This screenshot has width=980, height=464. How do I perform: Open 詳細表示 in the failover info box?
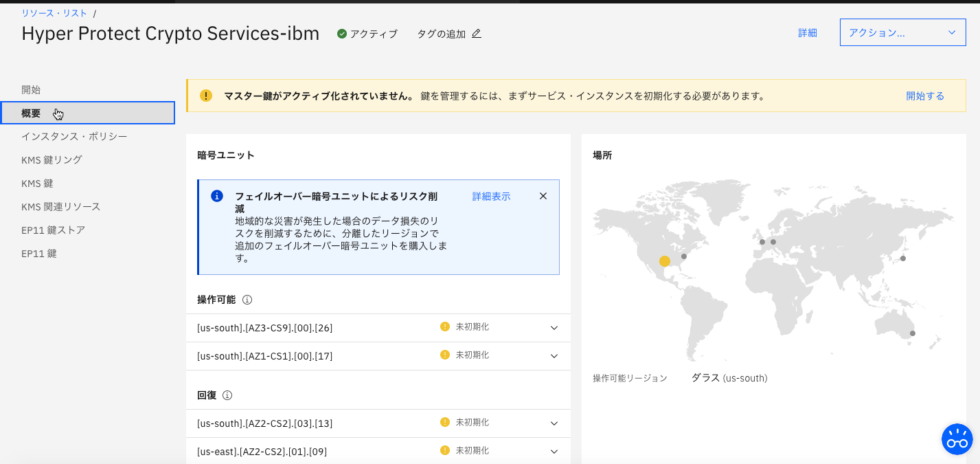click(x=490, y=196)
